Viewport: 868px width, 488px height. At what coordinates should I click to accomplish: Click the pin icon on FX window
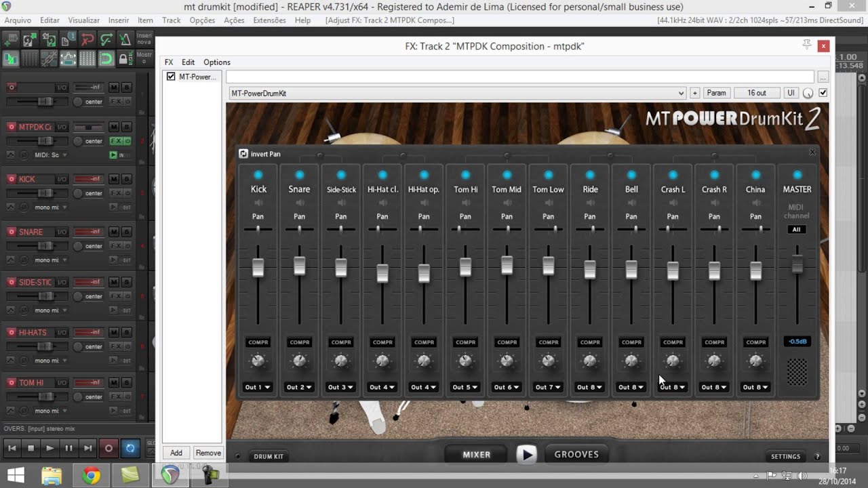pyautogui.click(x=806, y=45)
